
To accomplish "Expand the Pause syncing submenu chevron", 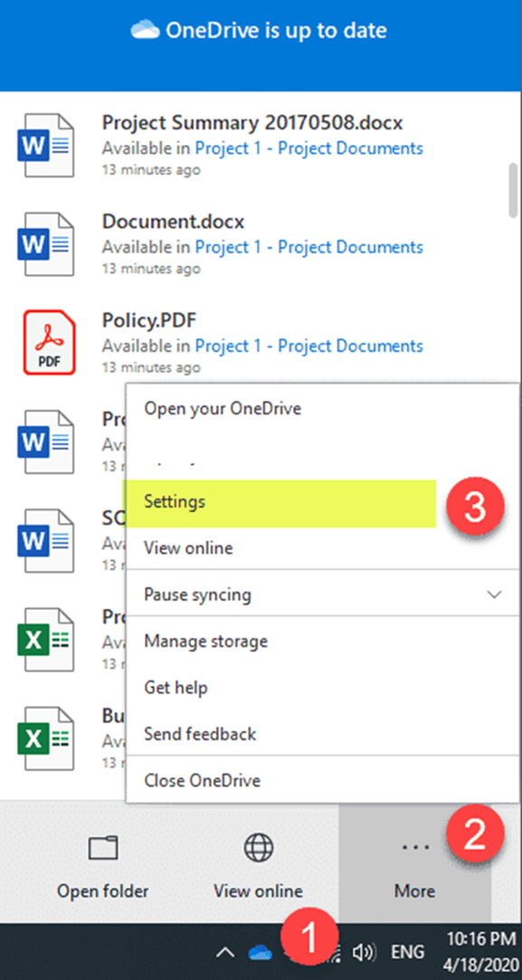I will pyautogui.click(x=494, y=595).
